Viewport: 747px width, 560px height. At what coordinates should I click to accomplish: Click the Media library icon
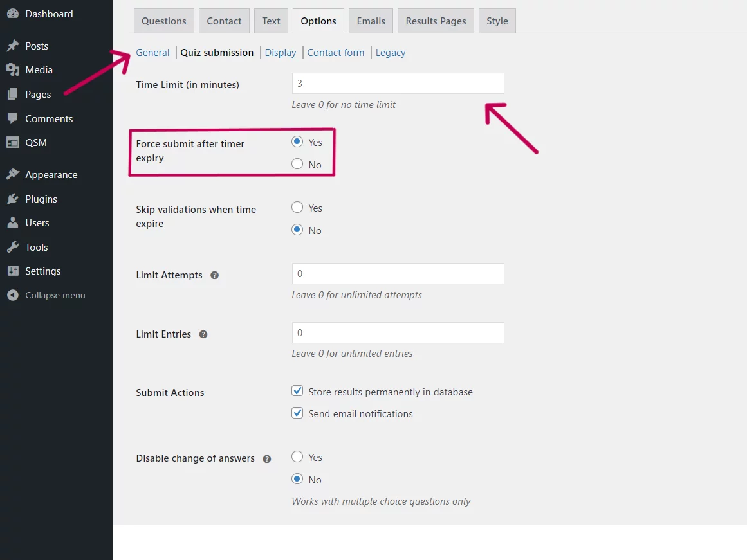point(13,69)
